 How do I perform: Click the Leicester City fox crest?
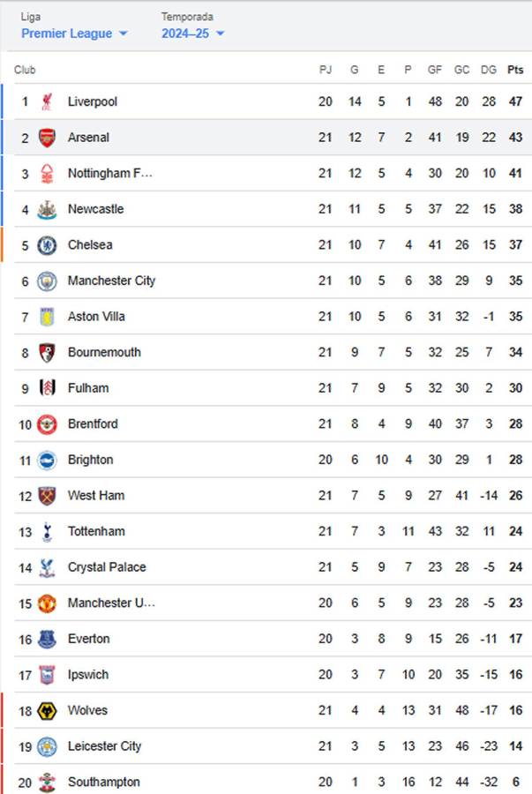[x=46, y=745]
